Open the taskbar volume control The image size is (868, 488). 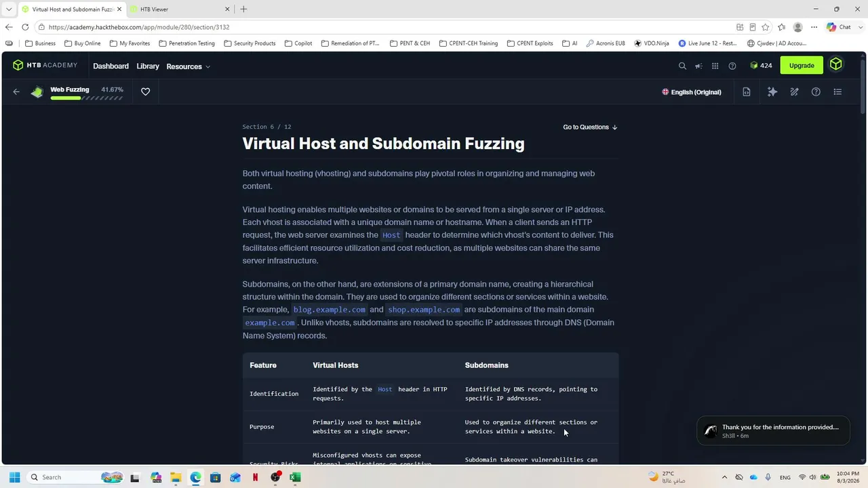812,477
